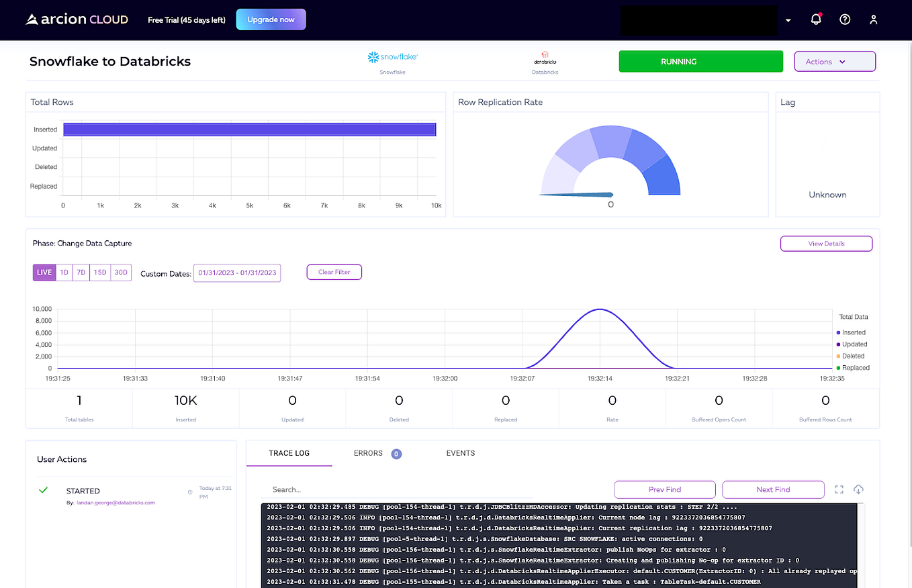Expand the trace log to fullscreen
Screen dimensions: 912x588
[x=838, y=489]
